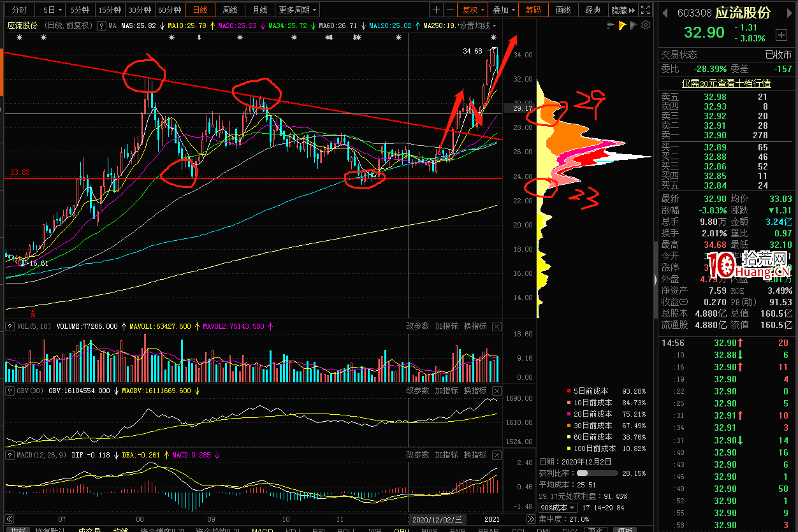Image resolution: width=798 pixels, height=532 pixels.
Task: Add 应流股份 to watchlist with plus icon
Action: 781,34
